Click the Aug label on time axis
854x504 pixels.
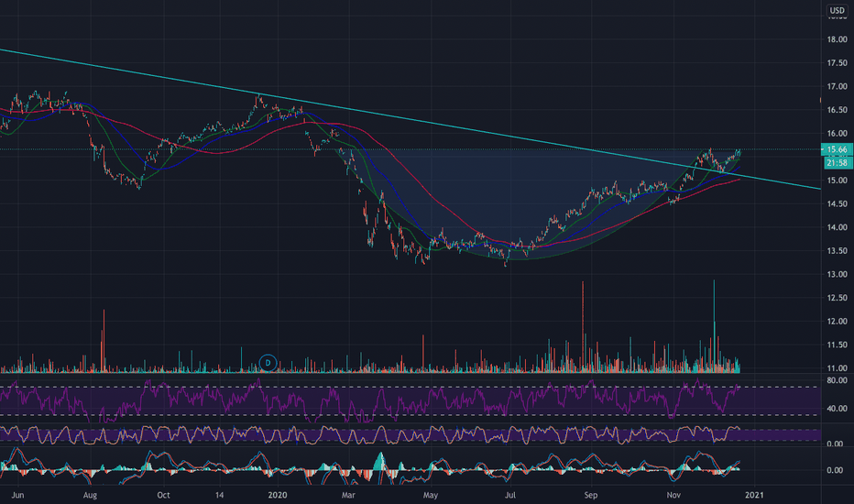(90, 495)
